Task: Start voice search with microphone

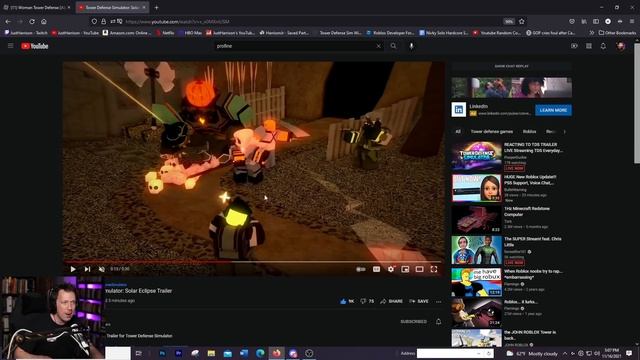Action: (411, 46)
